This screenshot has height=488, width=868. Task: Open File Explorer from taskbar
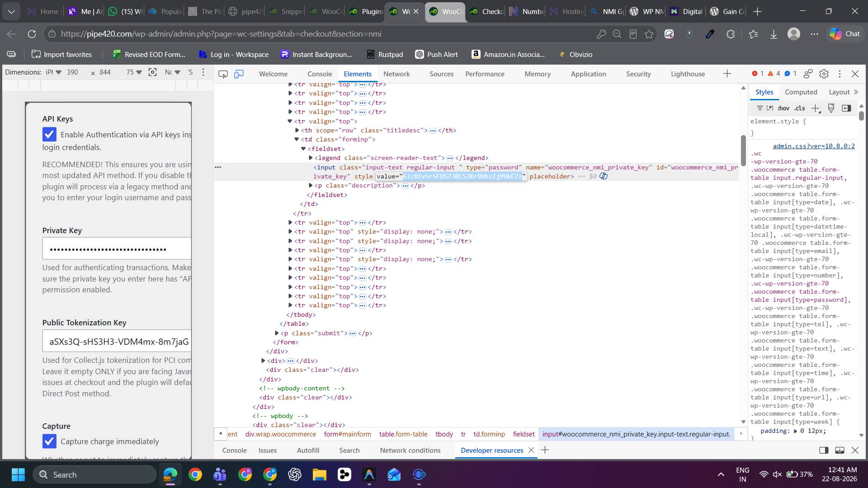[319, 474]
